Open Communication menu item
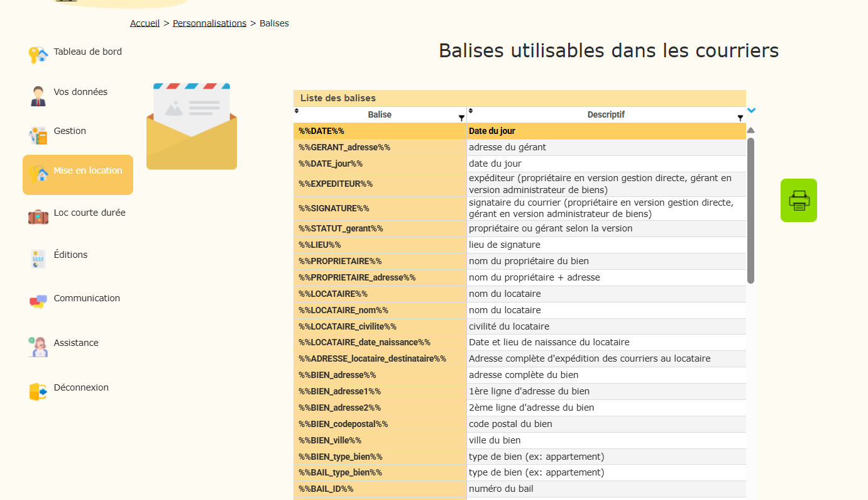Viewport: 868px width, 500px height. point(87,298)
